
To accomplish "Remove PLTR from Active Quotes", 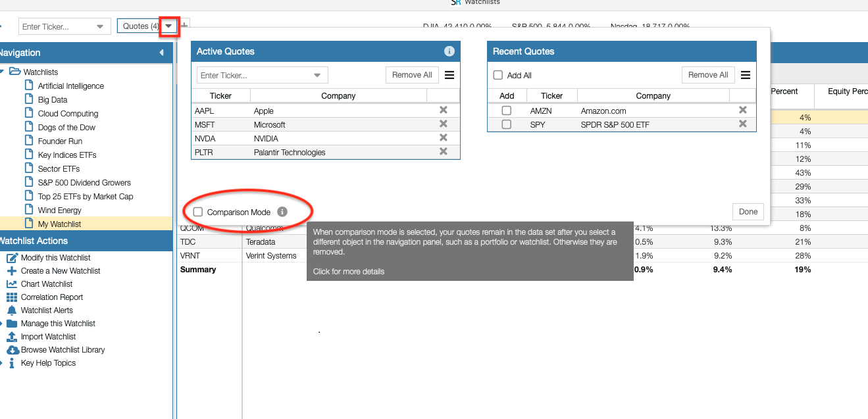I will [x=444, y=152].
